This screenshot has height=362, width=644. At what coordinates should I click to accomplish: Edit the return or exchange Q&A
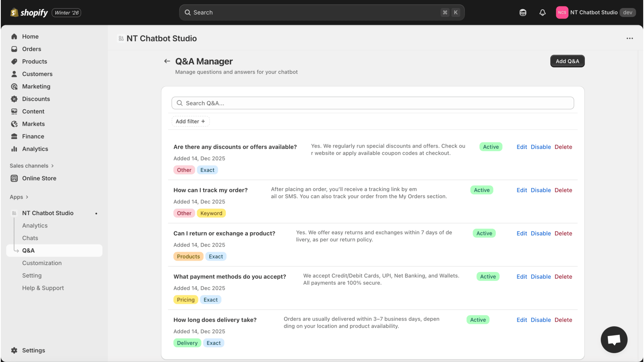click(522, 233)
